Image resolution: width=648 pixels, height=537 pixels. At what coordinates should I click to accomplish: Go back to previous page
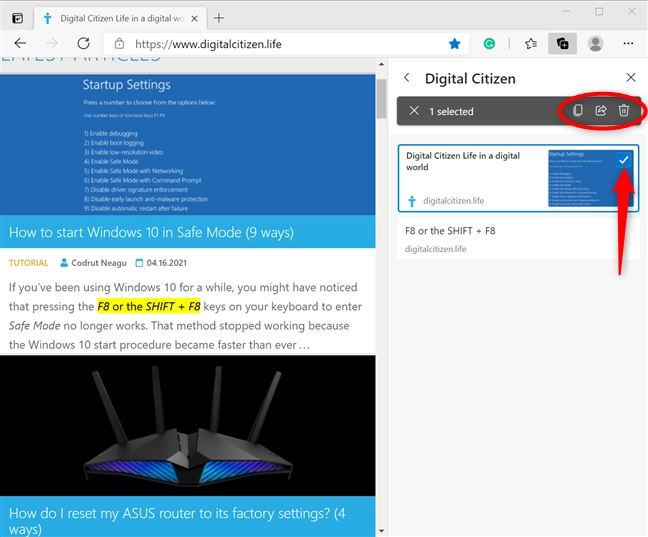click(x=20, y=43)
